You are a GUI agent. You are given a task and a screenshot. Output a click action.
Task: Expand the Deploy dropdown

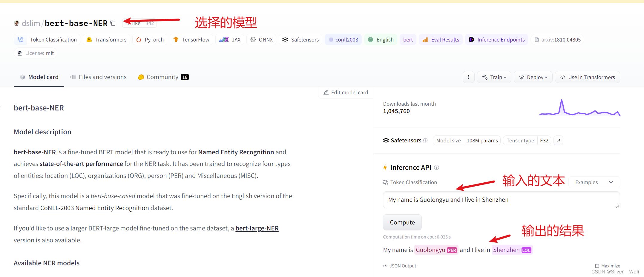(533, 77)
